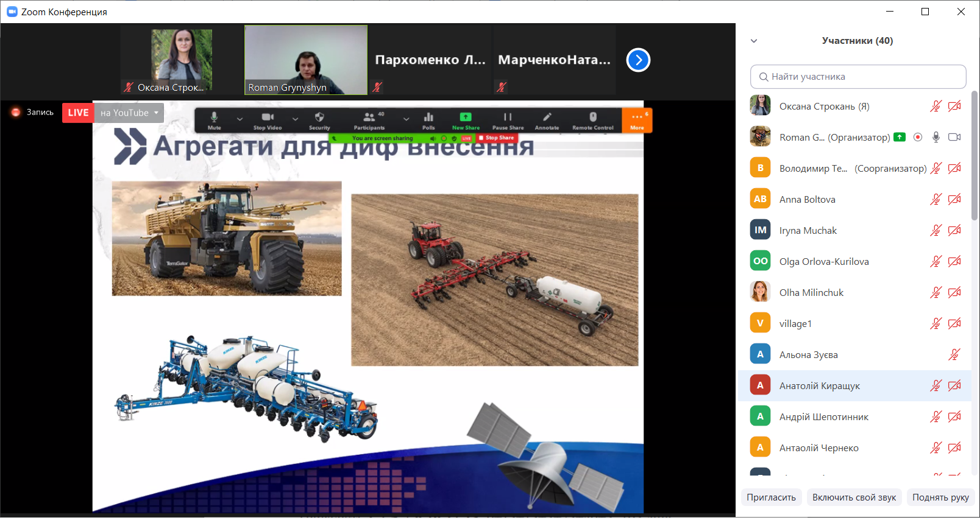
Task: Select participant name 'Anna Boltova'
Action: pos(808,200)
